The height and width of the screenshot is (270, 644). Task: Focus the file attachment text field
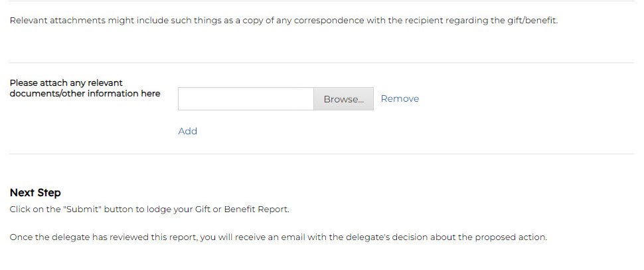(x=246, y=99)
